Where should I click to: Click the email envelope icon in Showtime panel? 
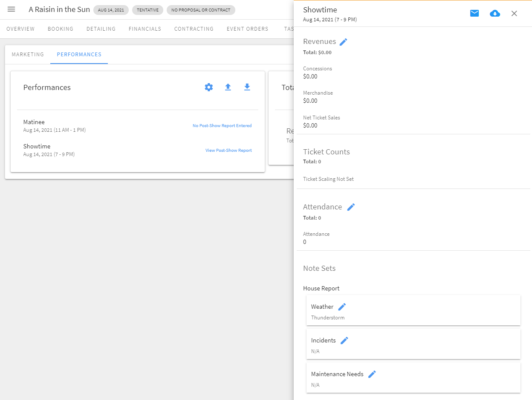474,13
